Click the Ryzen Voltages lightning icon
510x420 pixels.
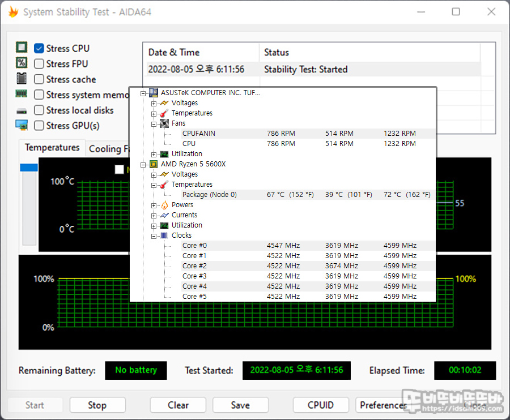(x=164, y=174)
